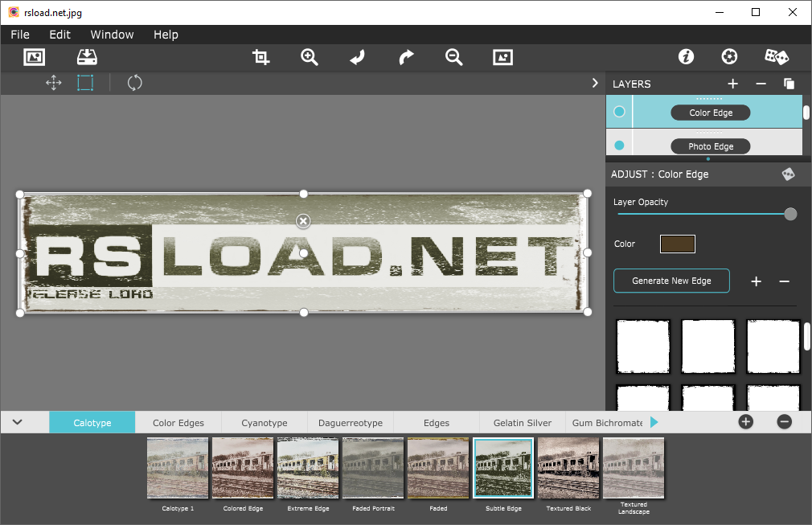Image resolution: width=812 pixels, height=525 pixels.
Task: Add a preset with the round plus button
Action: (x=746, y=422)
